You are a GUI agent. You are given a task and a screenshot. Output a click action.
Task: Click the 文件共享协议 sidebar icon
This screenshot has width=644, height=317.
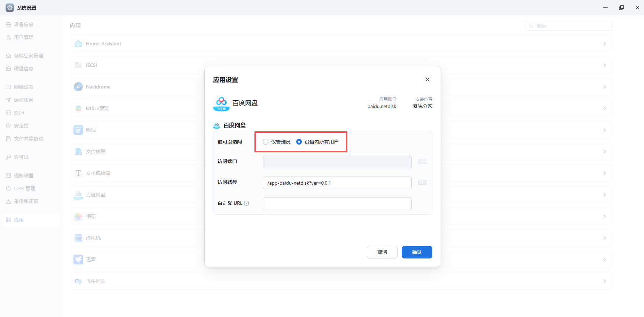tap(8, 139)
